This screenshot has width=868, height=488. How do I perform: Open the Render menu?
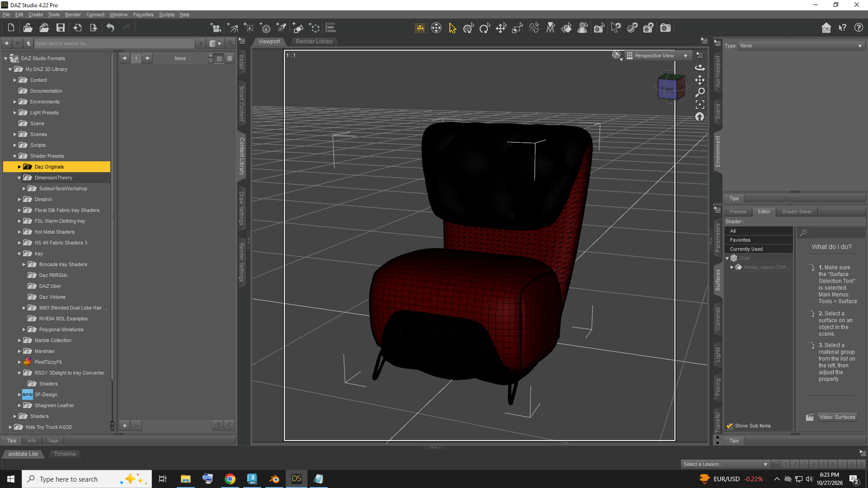point(73,14)
